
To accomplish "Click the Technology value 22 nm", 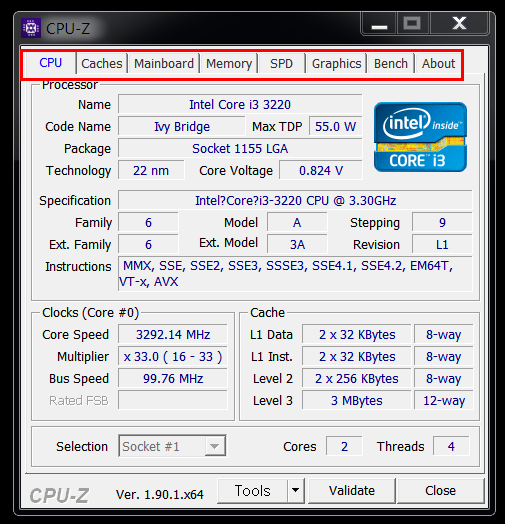I will [151, 171].
